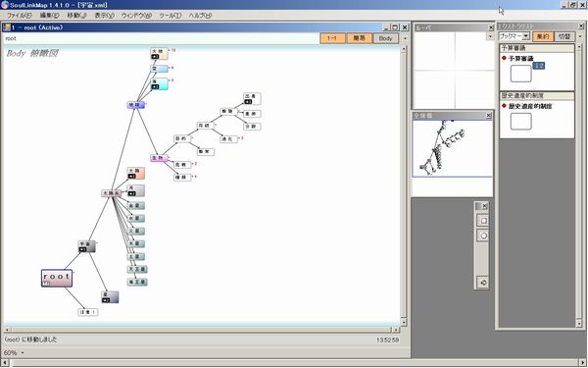This screenshot has width=588, height=368.
Task: Click the 歴史遺産的制度 section header bar
Action: [x=537, y=96]
